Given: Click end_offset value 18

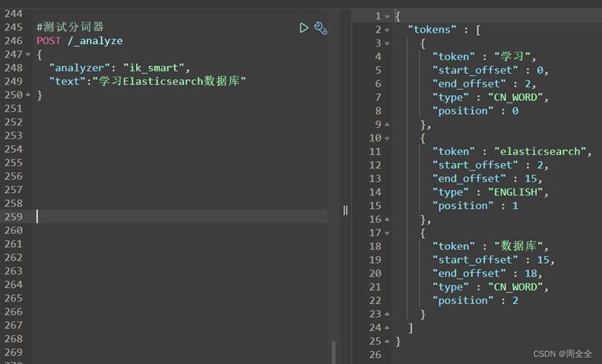Looking at the screenshot, I should pos(531,274).
